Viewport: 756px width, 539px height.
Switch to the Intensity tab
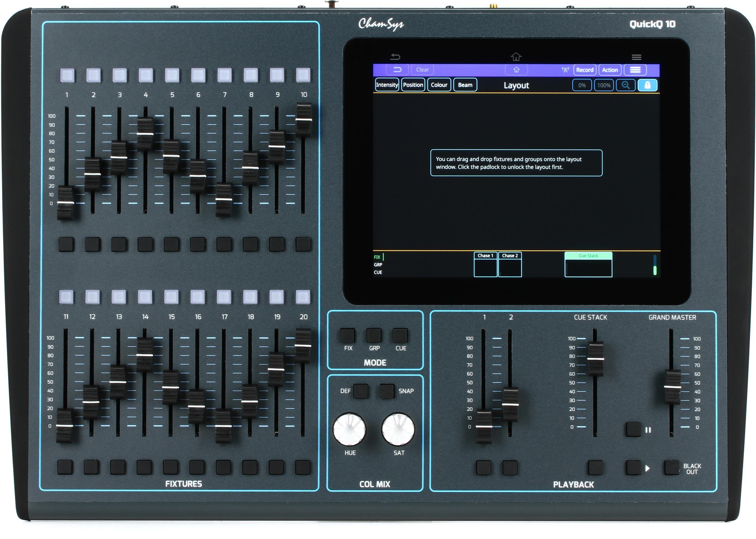click(x=387, y=85)
